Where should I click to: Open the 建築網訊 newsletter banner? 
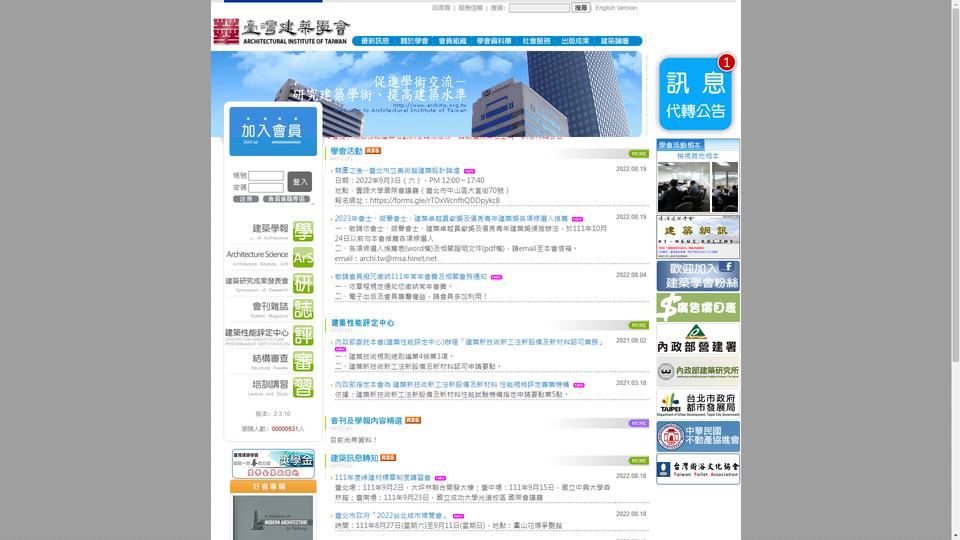pyautogui.click(x=698, y=236)
